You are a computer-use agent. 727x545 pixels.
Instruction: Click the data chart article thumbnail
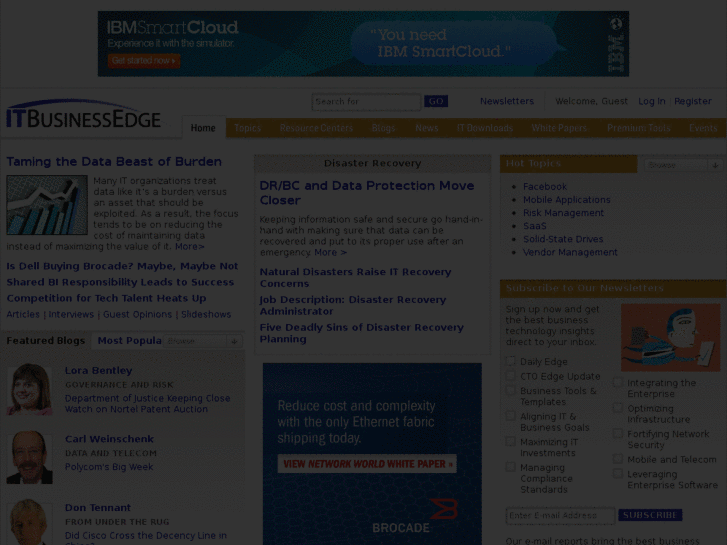click(x=47, y=205)
